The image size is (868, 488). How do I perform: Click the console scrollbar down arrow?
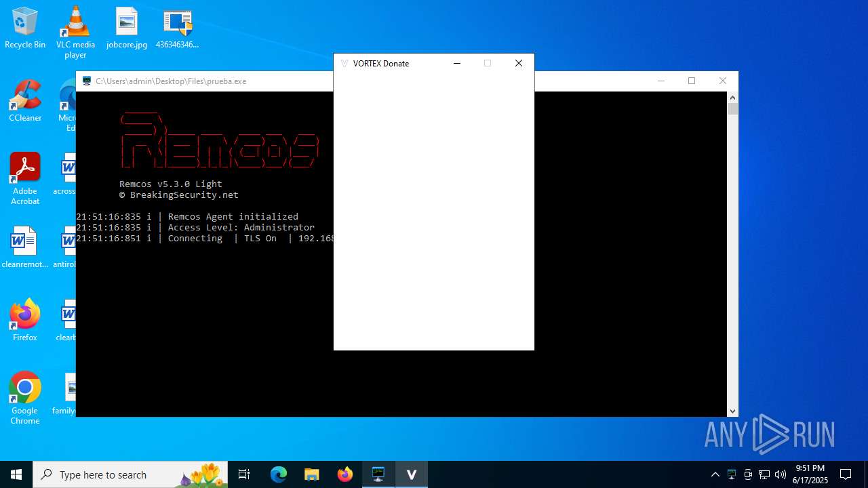[x=732, y=411]
